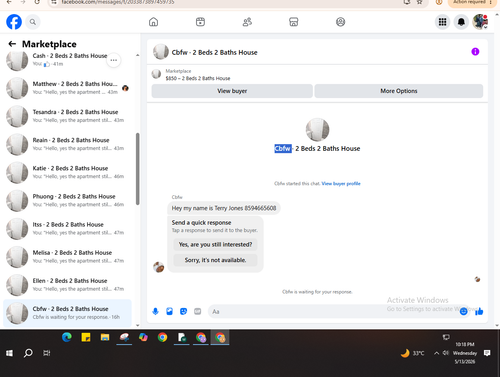Open the Ellen conversation
The image size is (500, 377).
point(67,285)
